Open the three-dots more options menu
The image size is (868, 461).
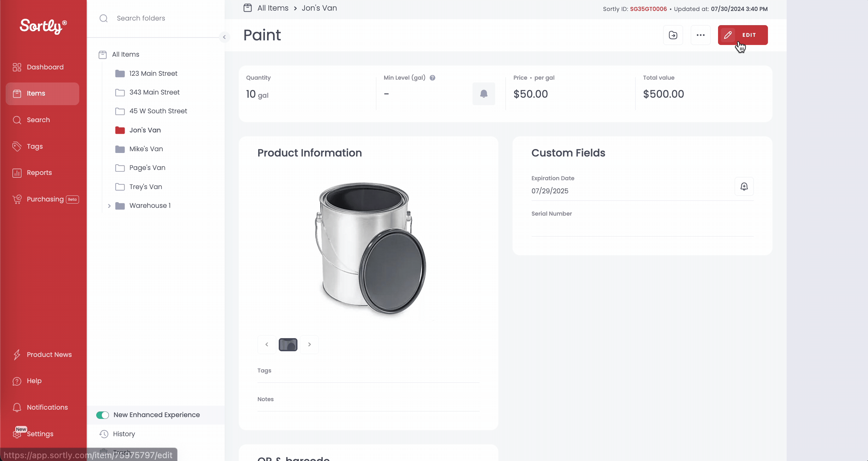700,35
